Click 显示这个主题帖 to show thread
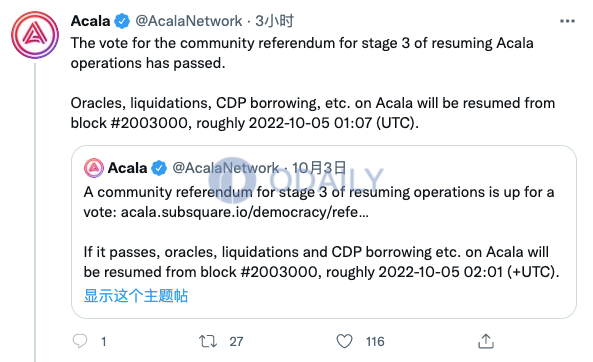The width and height of the screenshot is (593, 362). coord(135,296)
